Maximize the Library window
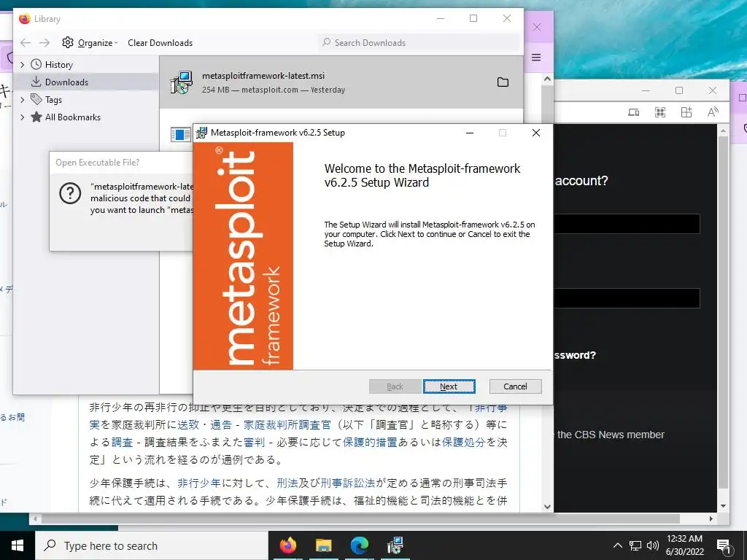This screenshot has width=747, height=560. [x=473, y=18]
